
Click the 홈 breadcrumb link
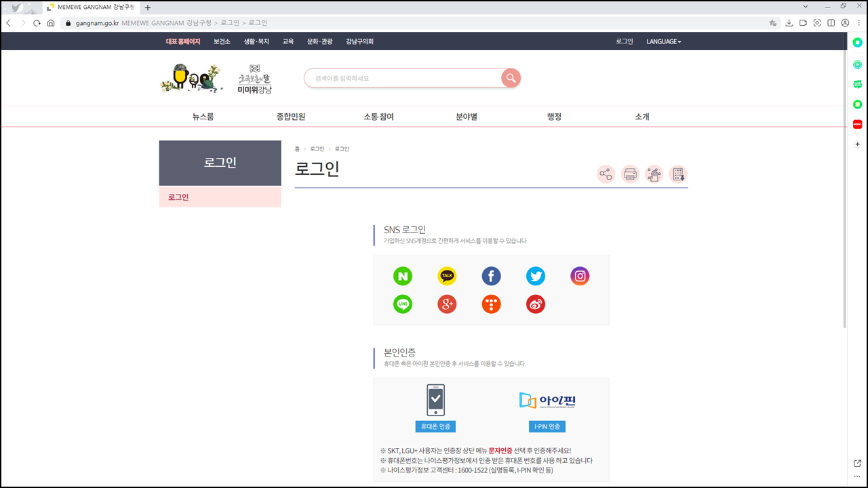click(x=297, y=148)
